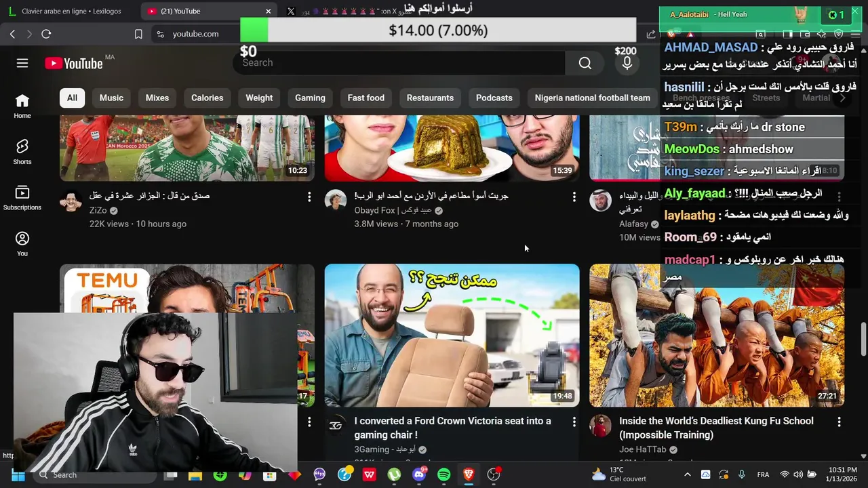
Task: Select the Mixes filter chip
Action: tap(157, 98)
